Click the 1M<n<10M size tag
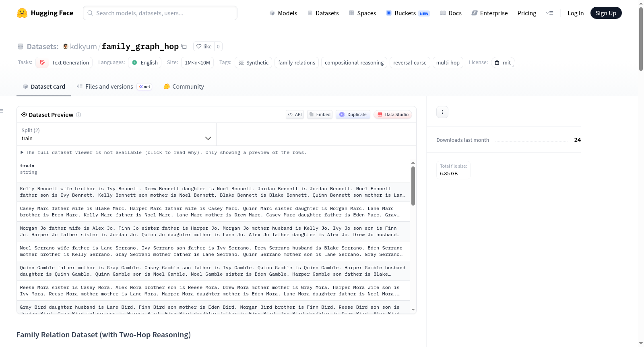 tap(197, 62)
